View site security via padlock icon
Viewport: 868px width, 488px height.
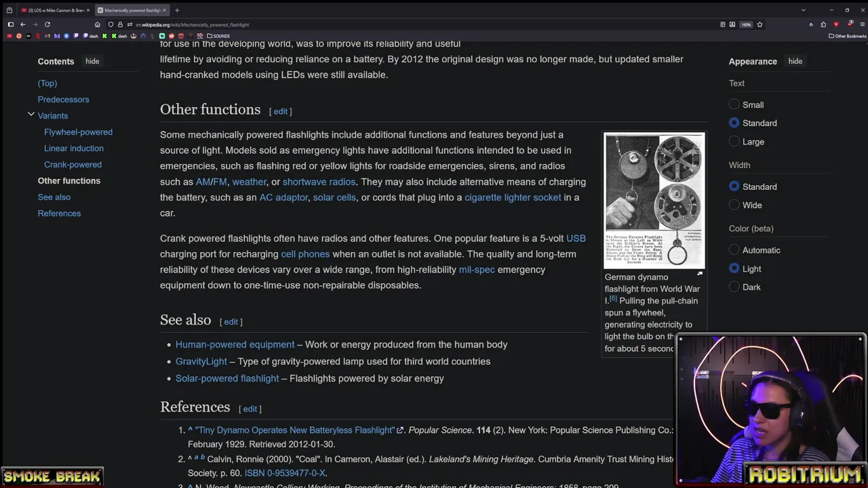(120, 24)
